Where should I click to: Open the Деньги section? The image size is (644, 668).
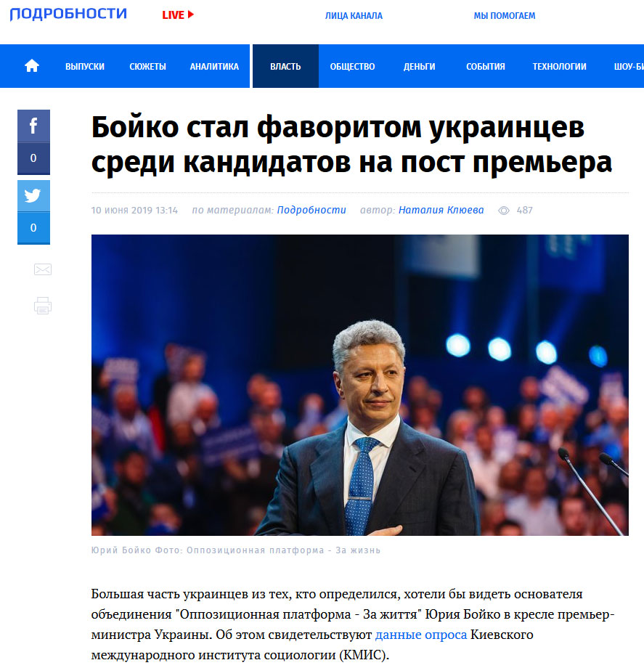pos(419,67)
